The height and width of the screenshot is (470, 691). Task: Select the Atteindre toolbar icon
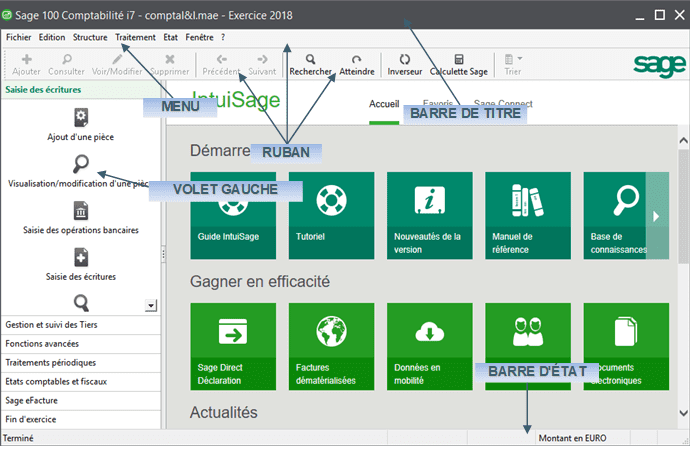pyautogui.click(x=356, y=60)
